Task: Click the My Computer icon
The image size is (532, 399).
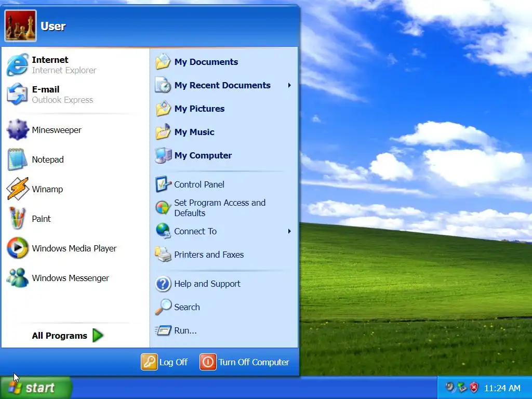Action: [x=163, y=155]
